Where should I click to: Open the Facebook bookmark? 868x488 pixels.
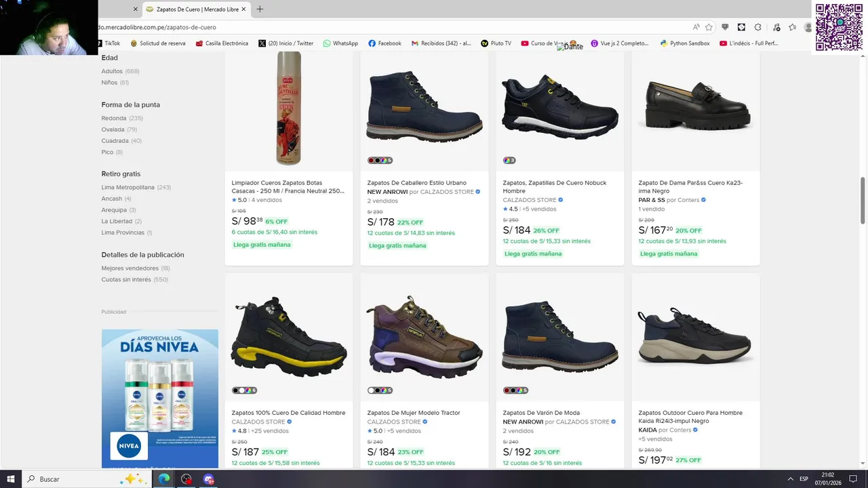384,43
